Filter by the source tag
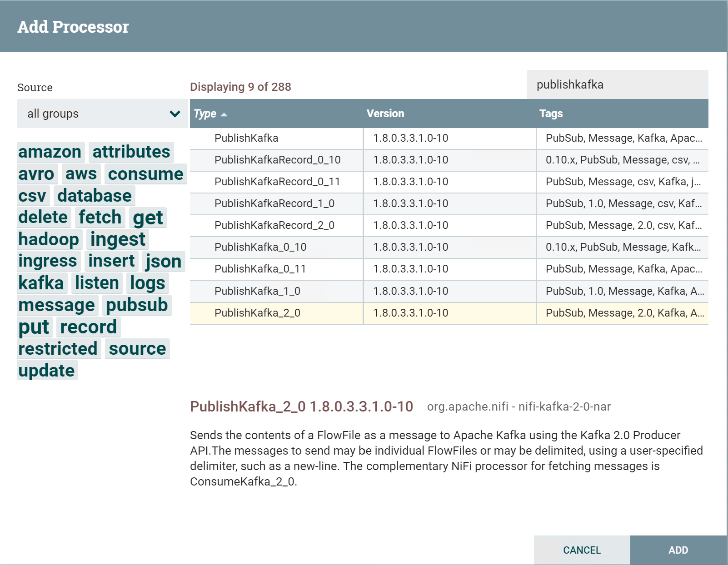The image size is (728, 565). tap(137, 348)
